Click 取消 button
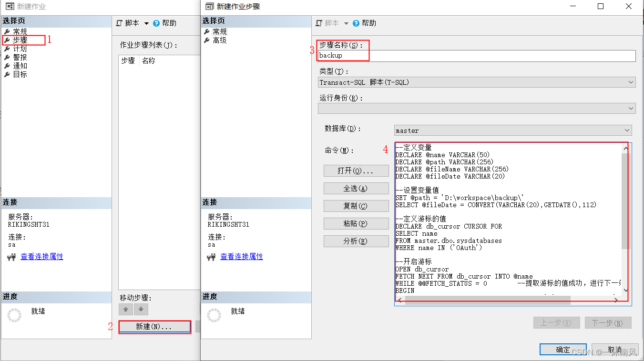This screenshot has height=361, width=644. [x=615, y=350]
